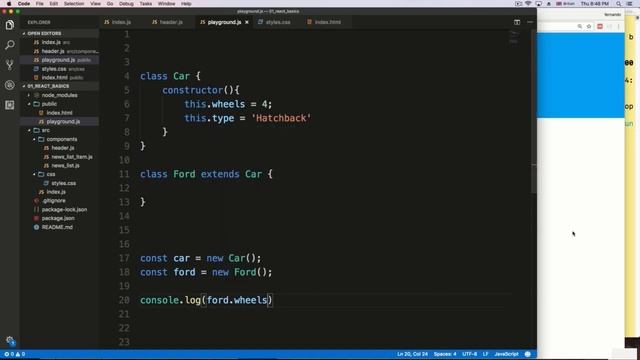Open package-lock.json file
The width and height of the screenshot is (640, 360).
pos(64,209)
